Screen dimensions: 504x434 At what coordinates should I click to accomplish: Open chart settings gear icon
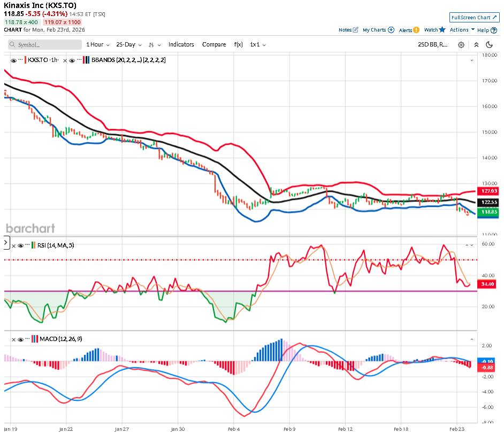[x=461, y=45]
